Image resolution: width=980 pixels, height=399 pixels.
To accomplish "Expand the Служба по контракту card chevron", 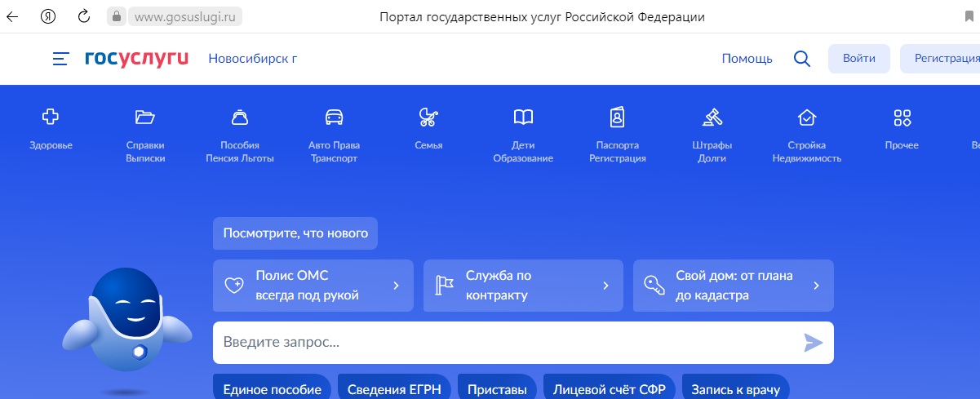I will tap(606, 286).
